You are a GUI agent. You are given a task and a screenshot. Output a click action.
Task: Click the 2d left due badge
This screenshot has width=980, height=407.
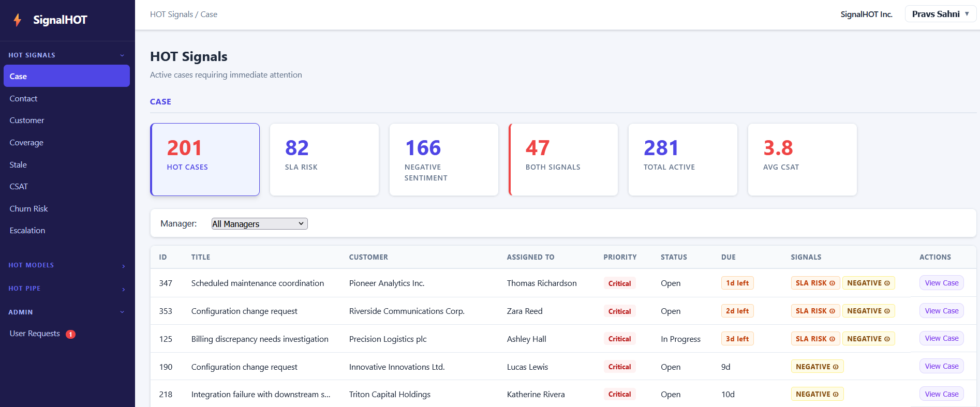coord(737,311)
